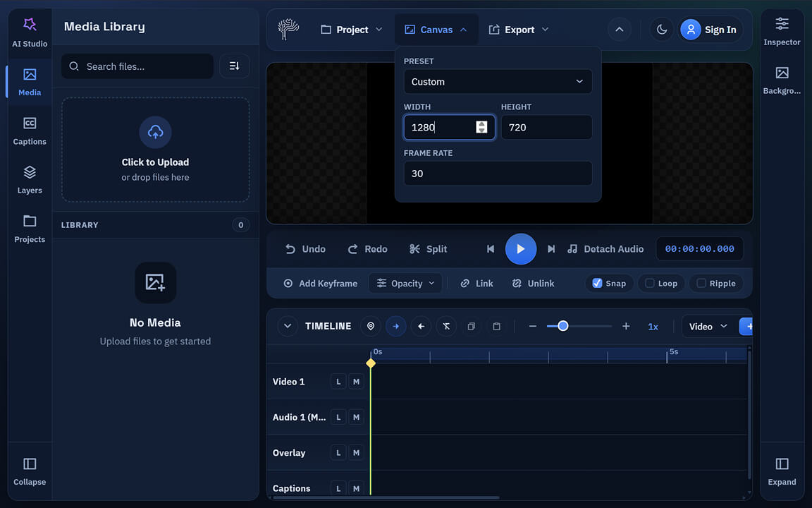The height and width of the screenshot is (508, 812).
Task: Disable the Snap checkbox
Action: pyautogui.click(x=597, y=283)
